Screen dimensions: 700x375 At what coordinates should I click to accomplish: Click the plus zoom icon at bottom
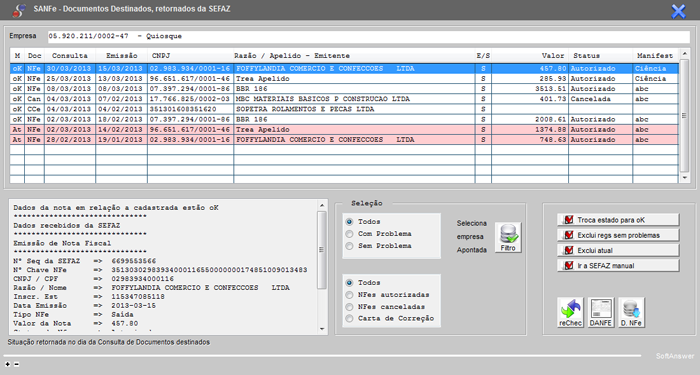[8, 364]
